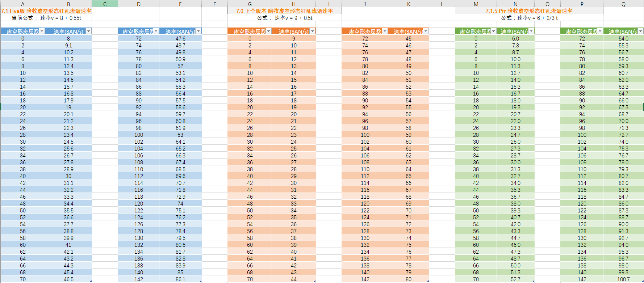Open filter dropdown for 虚空形态层数 in column A

pos(42,31)
